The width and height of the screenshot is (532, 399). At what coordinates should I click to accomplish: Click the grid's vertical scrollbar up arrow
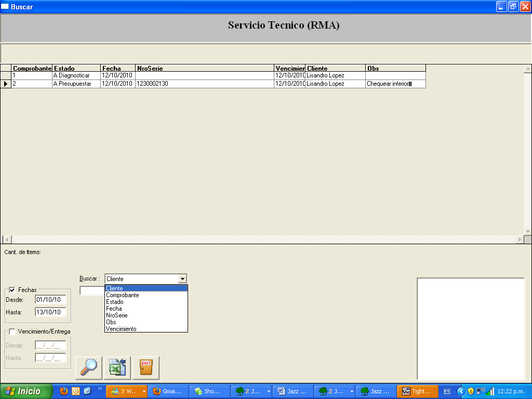click(x=528, y=69)
